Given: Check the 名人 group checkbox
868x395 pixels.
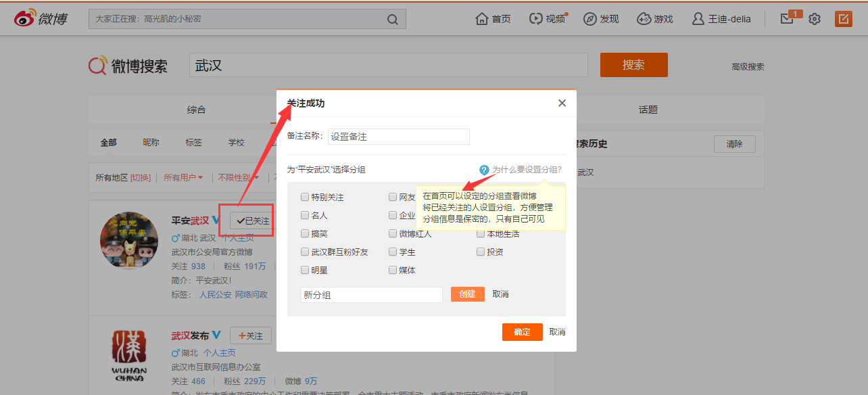Looking at the screenshot, I should tap(305, 216).
